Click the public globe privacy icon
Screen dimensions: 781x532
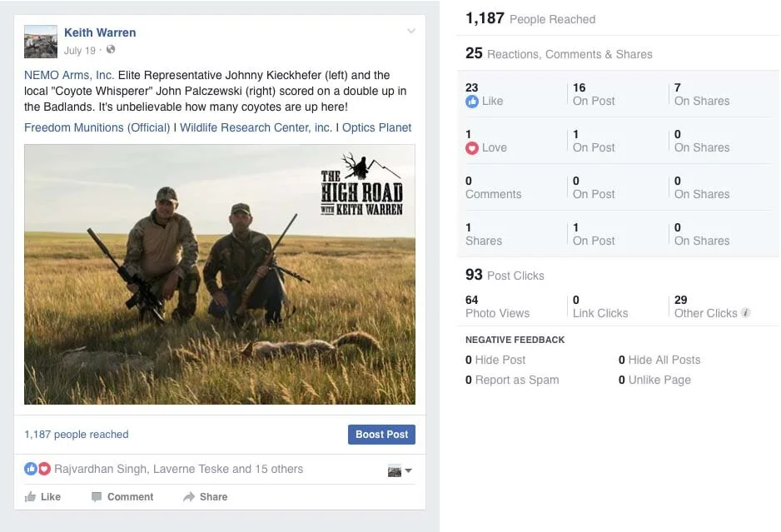pos(111,49)
